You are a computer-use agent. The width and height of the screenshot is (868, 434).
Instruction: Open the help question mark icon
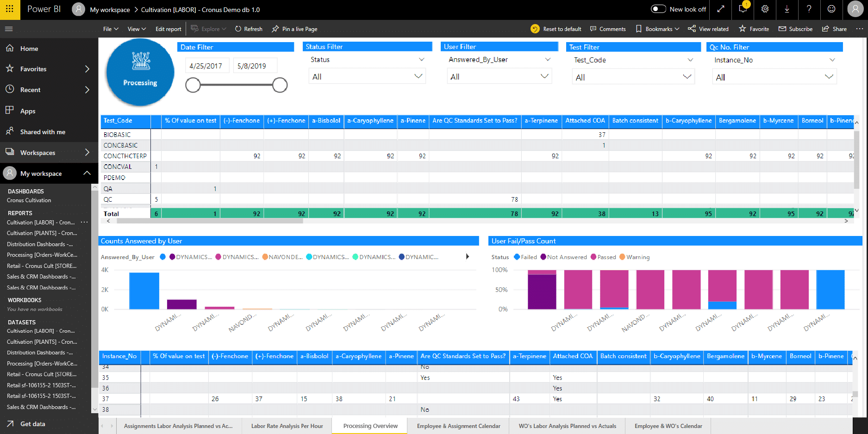(809, 9)
